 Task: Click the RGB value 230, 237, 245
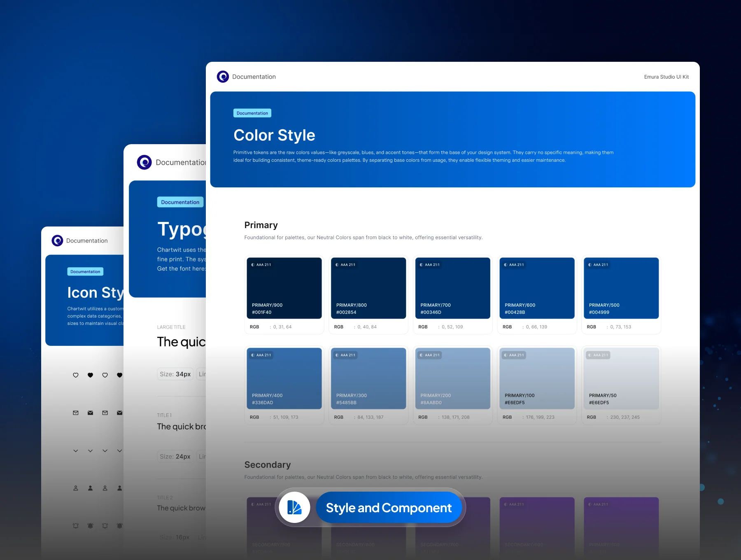[625, 417]
